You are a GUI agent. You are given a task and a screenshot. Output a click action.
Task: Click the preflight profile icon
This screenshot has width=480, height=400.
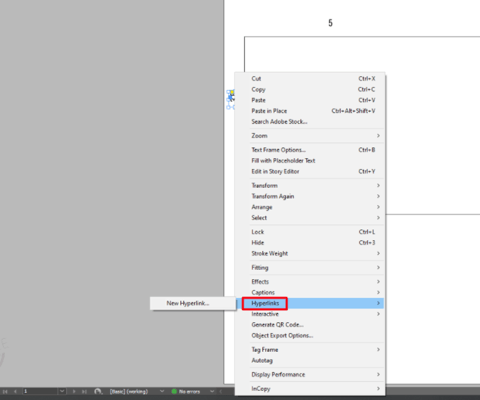point(98,391)
